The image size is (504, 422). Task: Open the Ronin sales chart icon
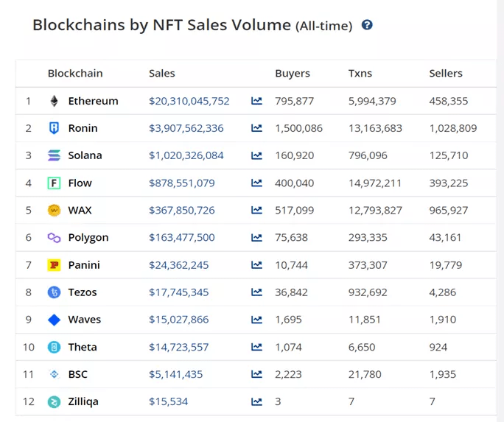(x=256, y=128)
